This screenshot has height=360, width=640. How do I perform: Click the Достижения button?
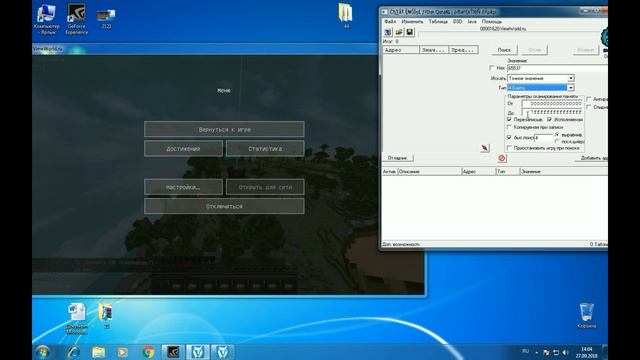click(183, 149)
